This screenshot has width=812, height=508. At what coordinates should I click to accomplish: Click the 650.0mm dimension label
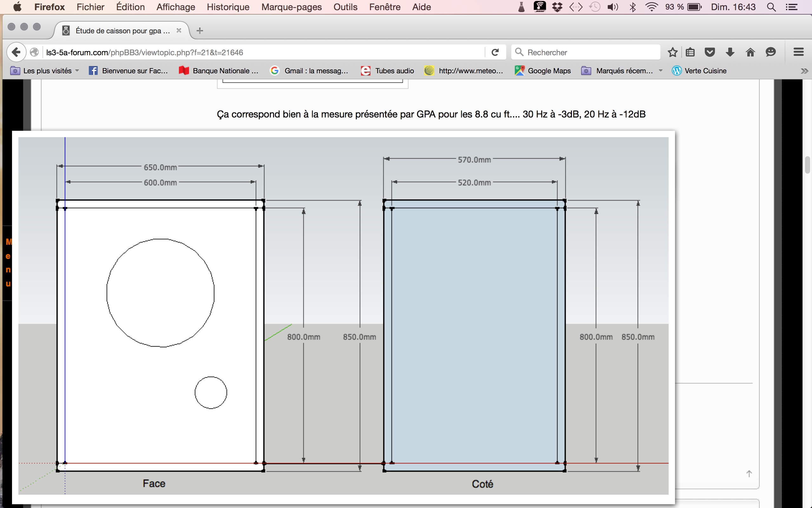pos(160,167)
